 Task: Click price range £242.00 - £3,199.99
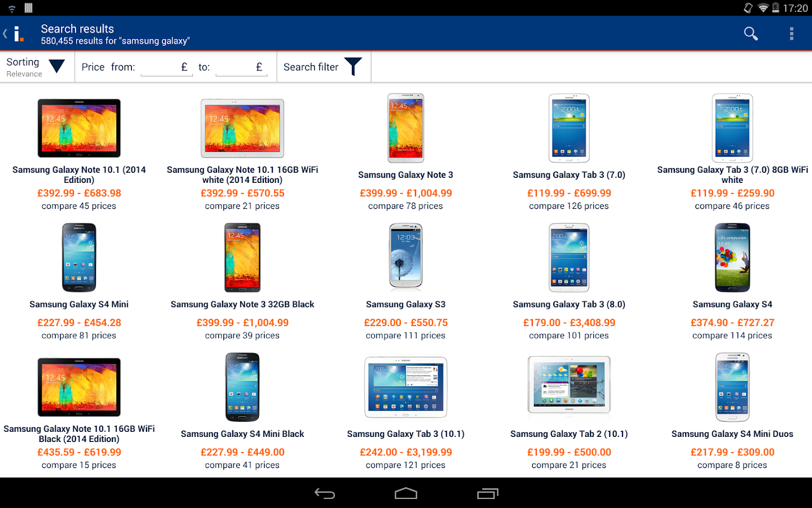pos(405,452)
